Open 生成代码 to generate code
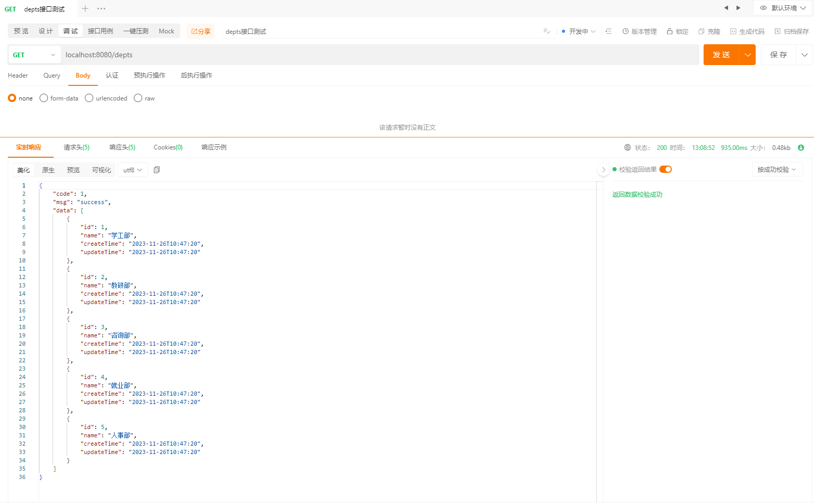The width and height of the screenshot is (814, 504). coord(747,31)
